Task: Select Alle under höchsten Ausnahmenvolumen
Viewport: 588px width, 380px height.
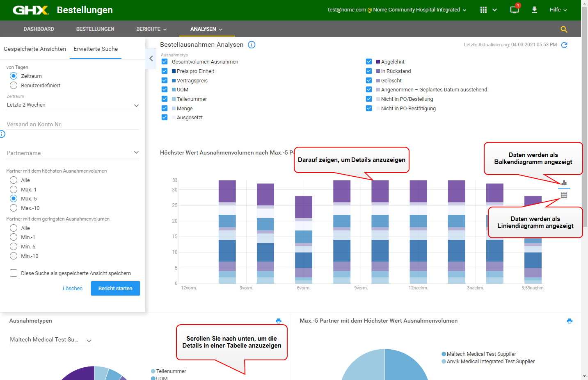Action: pyautogui.click(x=14, y=180)
